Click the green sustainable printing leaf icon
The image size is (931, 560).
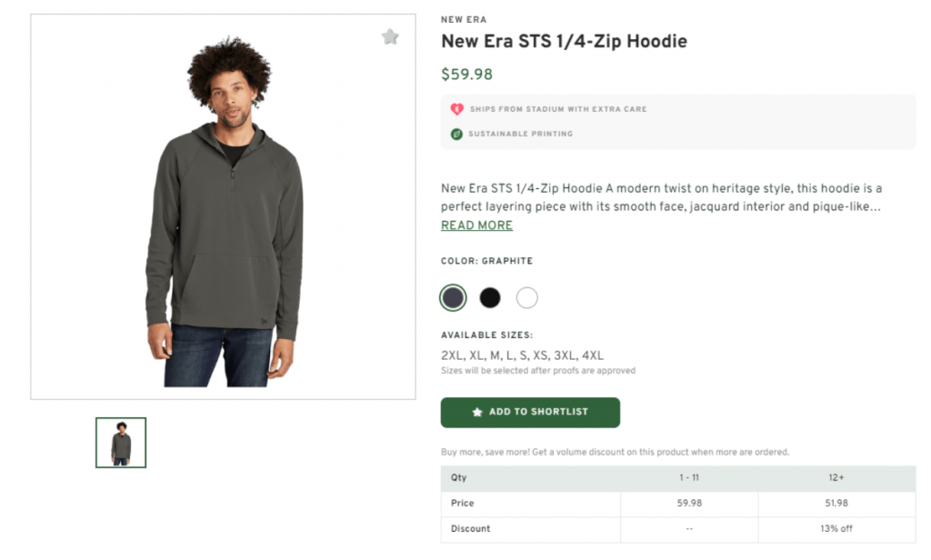coord(456,134)
